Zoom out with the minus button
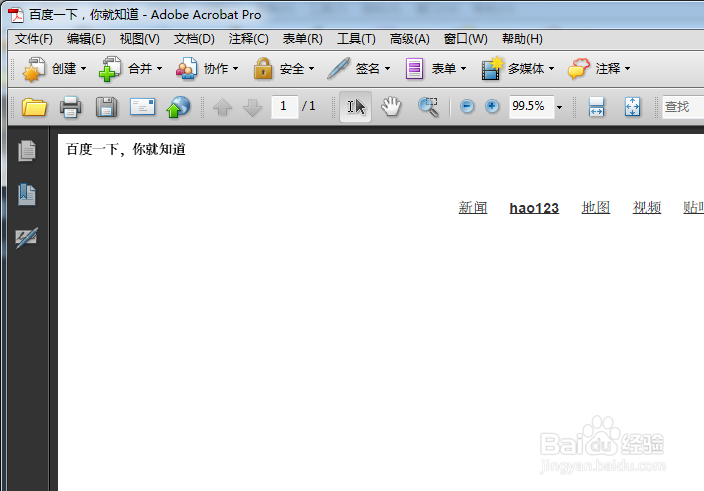 pos(467,106)
